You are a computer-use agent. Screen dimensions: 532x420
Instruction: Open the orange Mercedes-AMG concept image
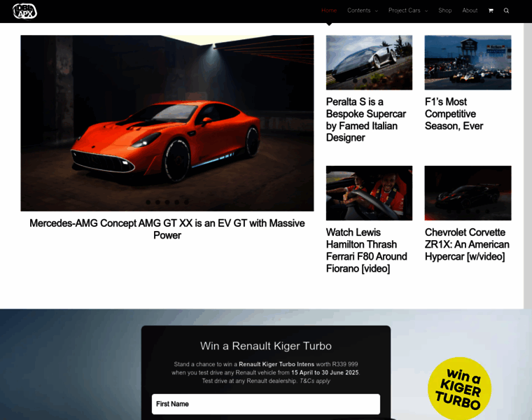pos(167,123)
